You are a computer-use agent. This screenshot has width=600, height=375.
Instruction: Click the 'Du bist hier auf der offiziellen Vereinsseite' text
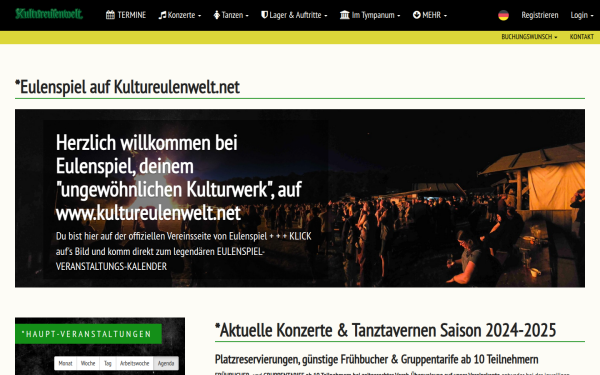184,251
